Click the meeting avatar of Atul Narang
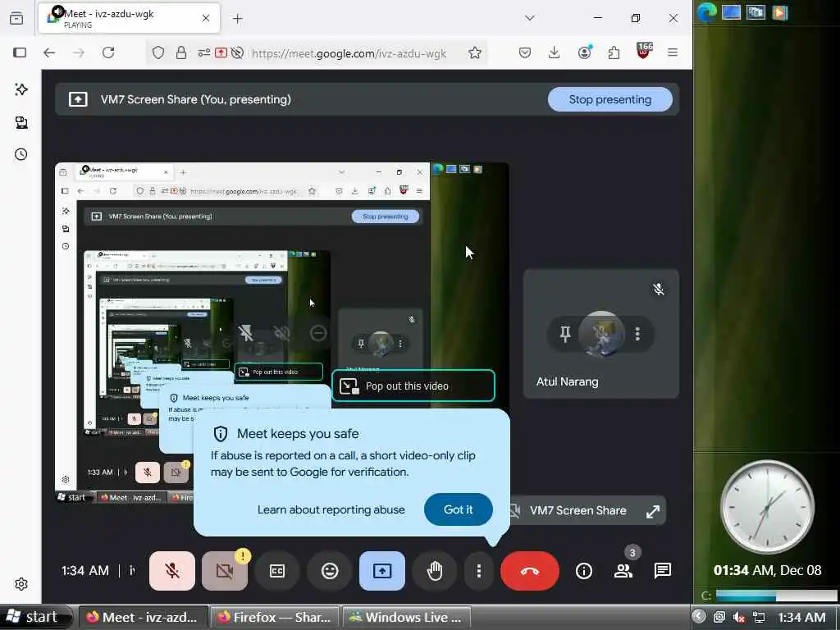Image resolution: width=840 pixels, height=630 pixels. coord(601,334)
